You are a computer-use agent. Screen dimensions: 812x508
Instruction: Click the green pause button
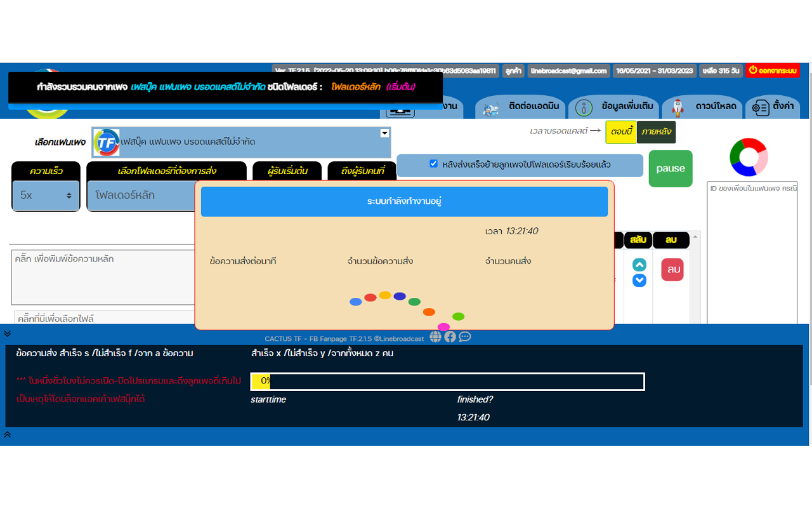pos(671,168)
